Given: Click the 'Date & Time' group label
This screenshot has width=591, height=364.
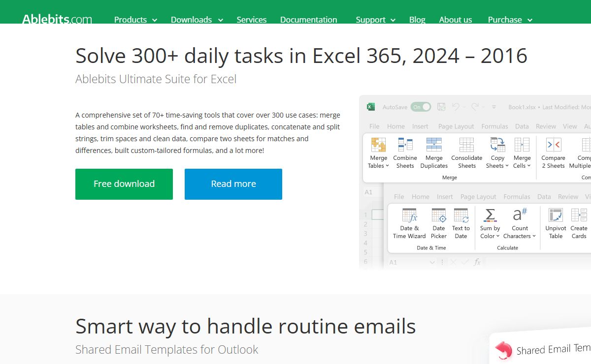Looking at the screenshot, I should 431,248.
